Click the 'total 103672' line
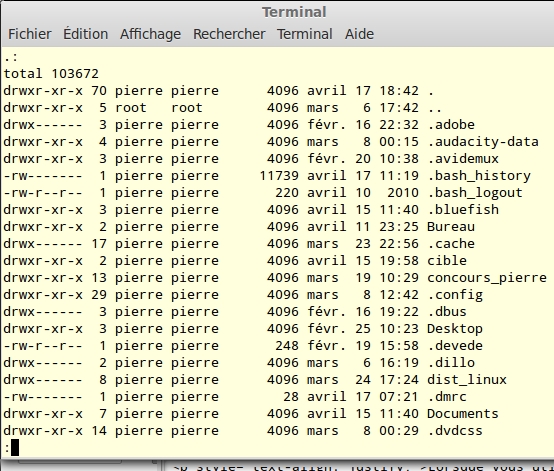 tap(51, 73)
